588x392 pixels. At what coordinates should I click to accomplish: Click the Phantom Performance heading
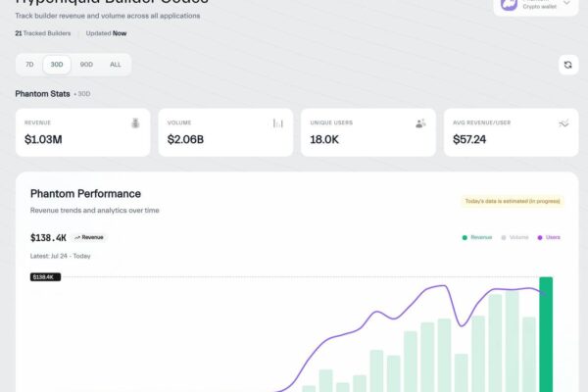[x=85, y=194]
